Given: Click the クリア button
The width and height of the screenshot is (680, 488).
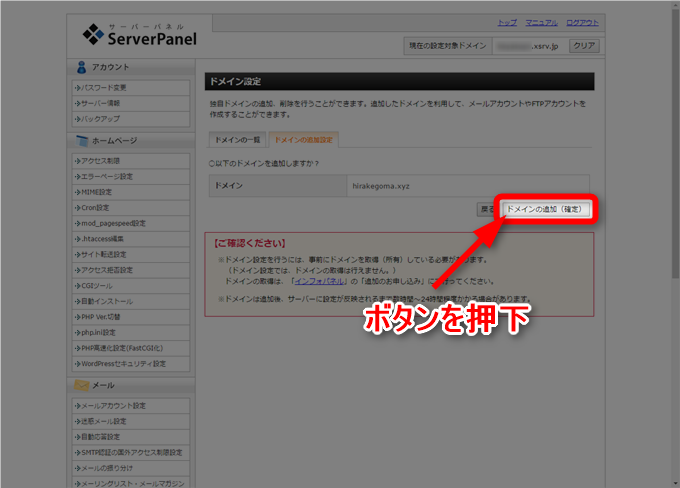Looking at the screenshot, I should coord(584,46).
